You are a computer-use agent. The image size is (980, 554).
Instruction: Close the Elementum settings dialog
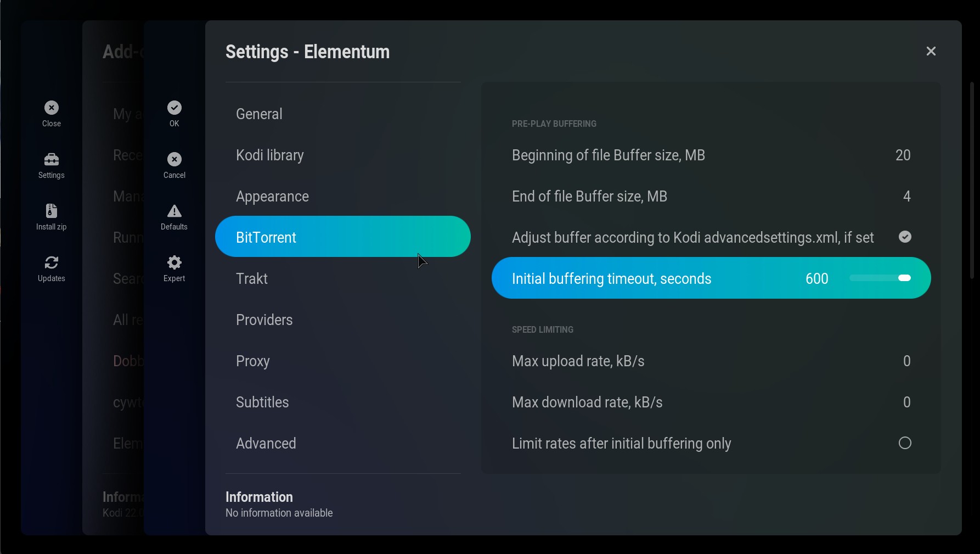pos(931,51)
